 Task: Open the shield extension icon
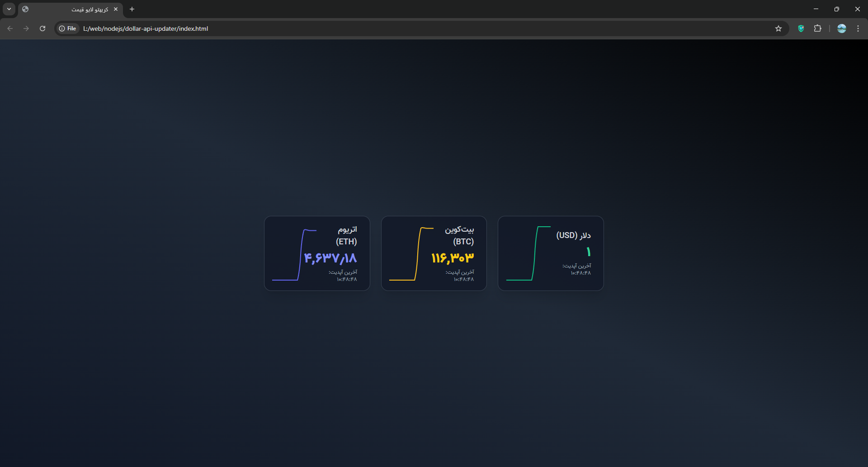[x=801, y=29]
